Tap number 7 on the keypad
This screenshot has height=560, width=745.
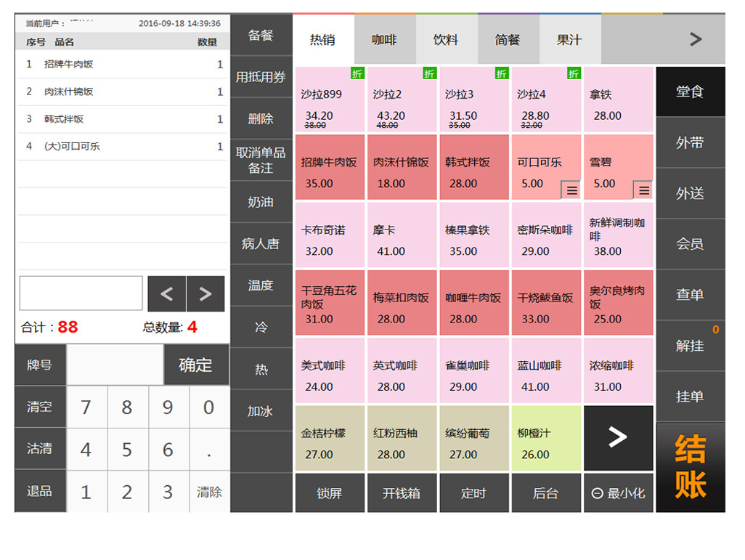(86, 407)
